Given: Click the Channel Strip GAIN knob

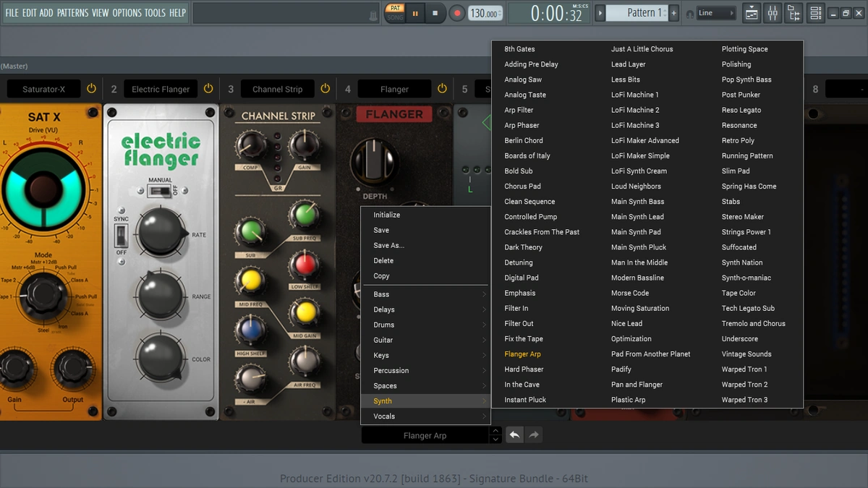Looking at the screenshot, I should tap(304, 147).
